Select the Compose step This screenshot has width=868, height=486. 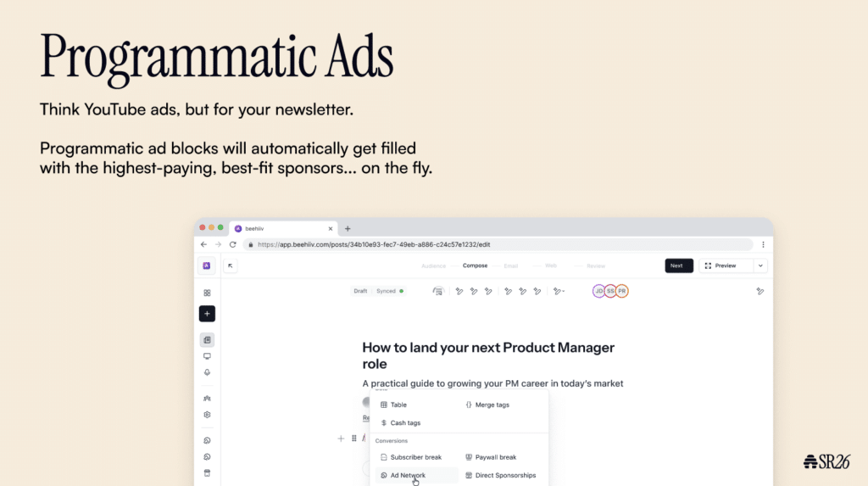coord(475,266)
